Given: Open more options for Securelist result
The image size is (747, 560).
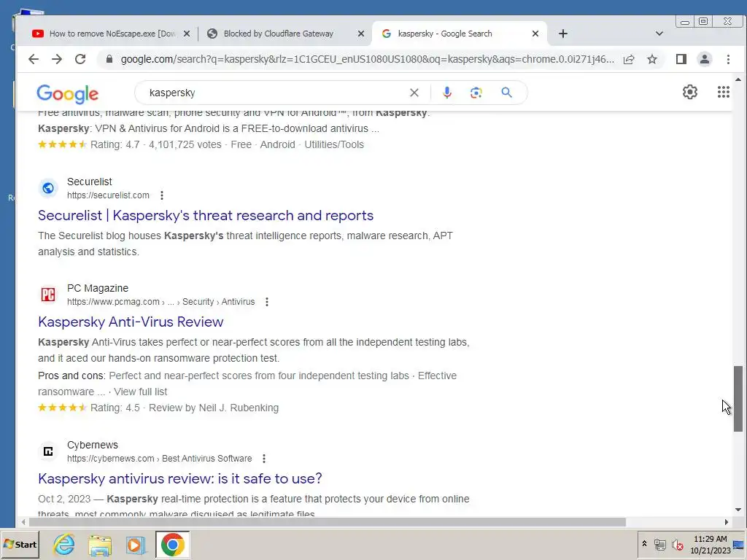Looking at the screenshot, I should coord(162,195).
